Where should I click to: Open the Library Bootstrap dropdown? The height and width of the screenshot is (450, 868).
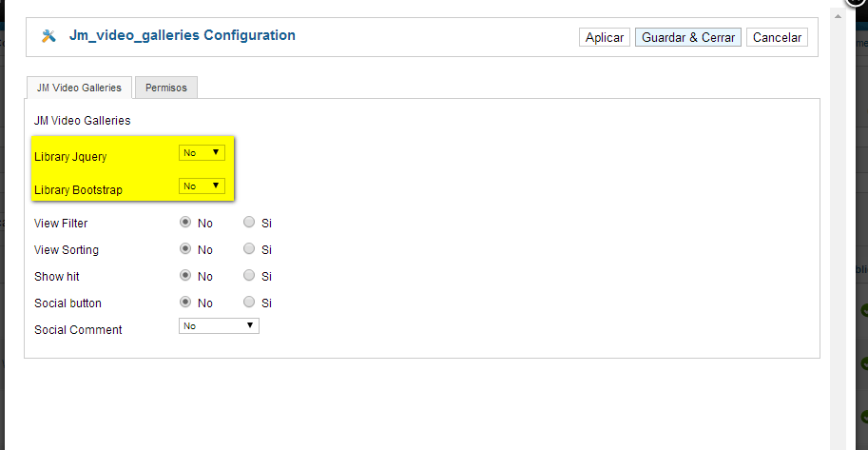click(x=202, y=186)
